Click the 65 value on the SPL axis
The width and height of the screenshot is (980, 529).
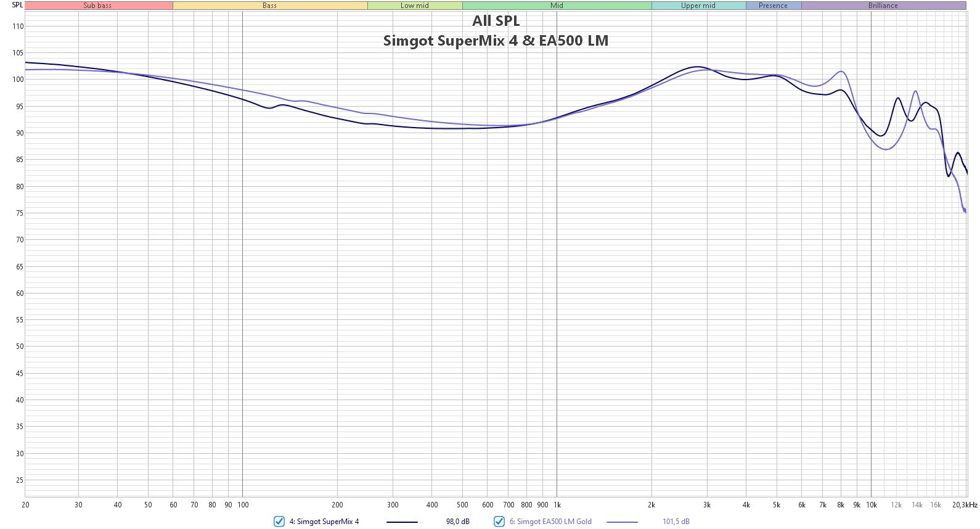(x=20, y=267)
